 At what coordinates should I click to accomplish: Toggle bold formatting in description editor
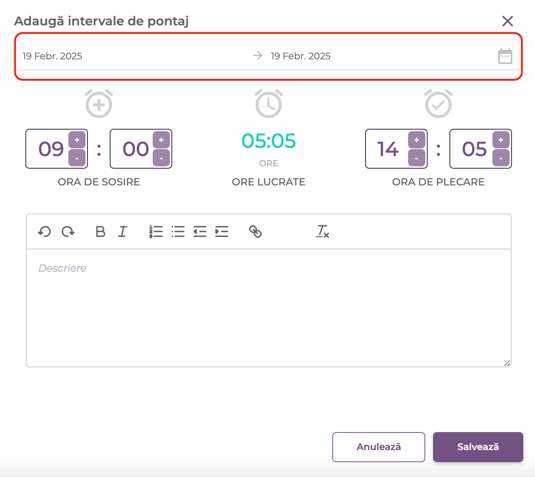pos(100,232)
